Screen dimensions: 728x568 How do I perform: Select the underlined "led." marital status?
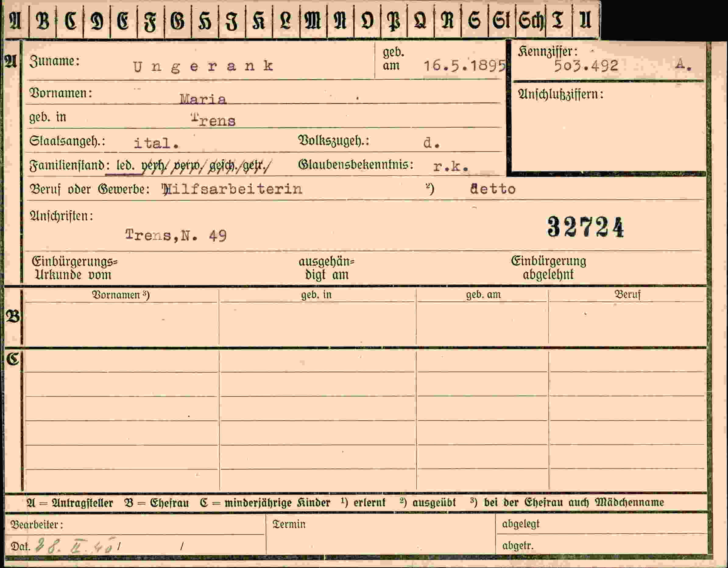coord(125,165)
